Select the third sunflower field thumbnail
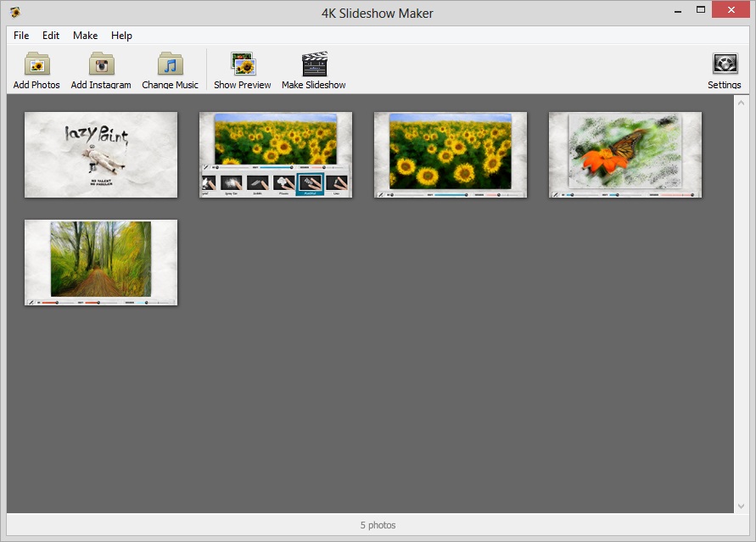The width and height of the screenshot is (756, 542). pos(450,154)
